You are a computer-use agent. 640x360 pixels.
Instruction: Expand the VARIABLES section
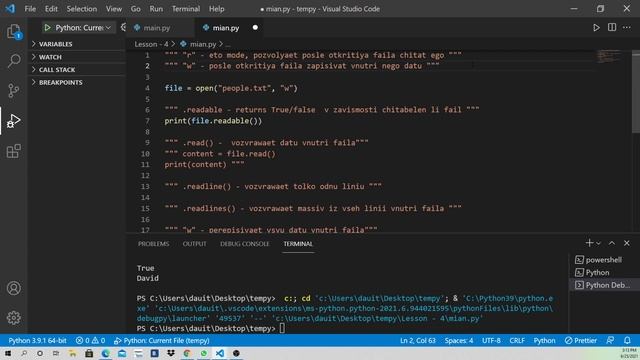[56, 44]
